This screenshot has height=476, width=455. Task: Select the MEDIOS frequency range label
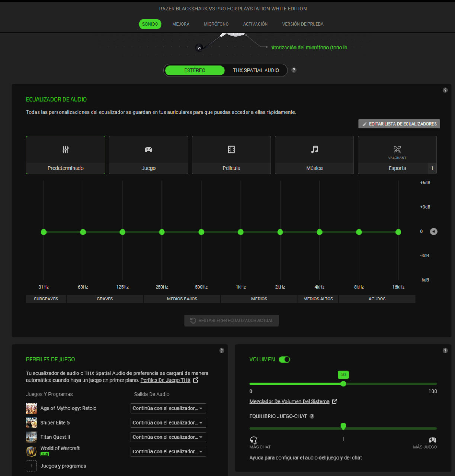pyautogui.click(x=259, y=299)
